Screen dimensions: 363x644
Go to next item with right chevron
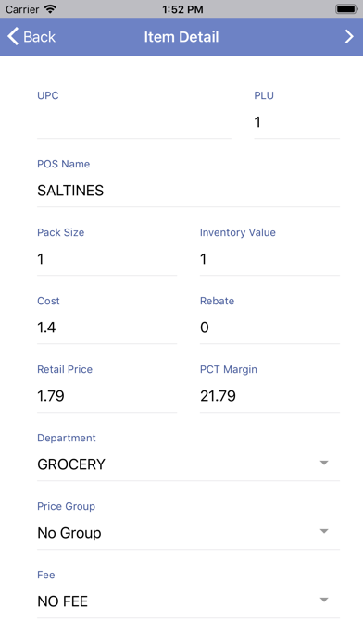point(349,37)
